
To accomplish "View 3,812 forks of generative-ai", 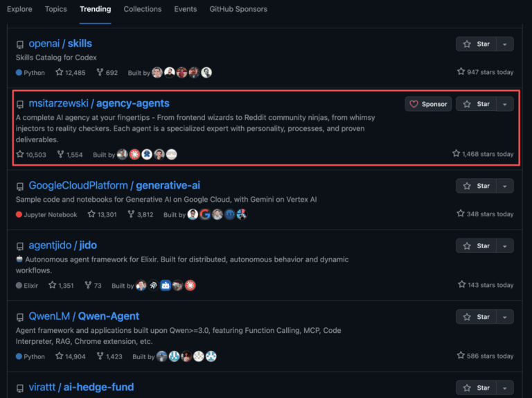I will click(x=141, y=214).
